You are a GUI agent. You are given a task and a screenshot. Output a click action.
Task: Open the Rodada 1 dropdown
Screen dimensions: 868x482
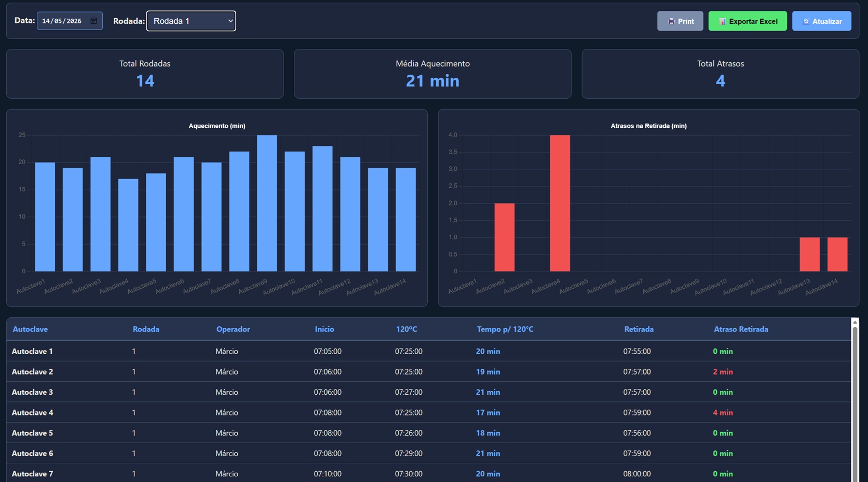(x=191, y=21)
